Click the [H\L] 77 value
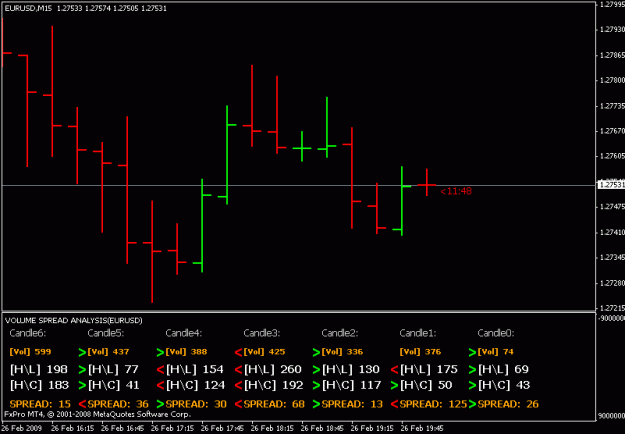 coord(113,369)
